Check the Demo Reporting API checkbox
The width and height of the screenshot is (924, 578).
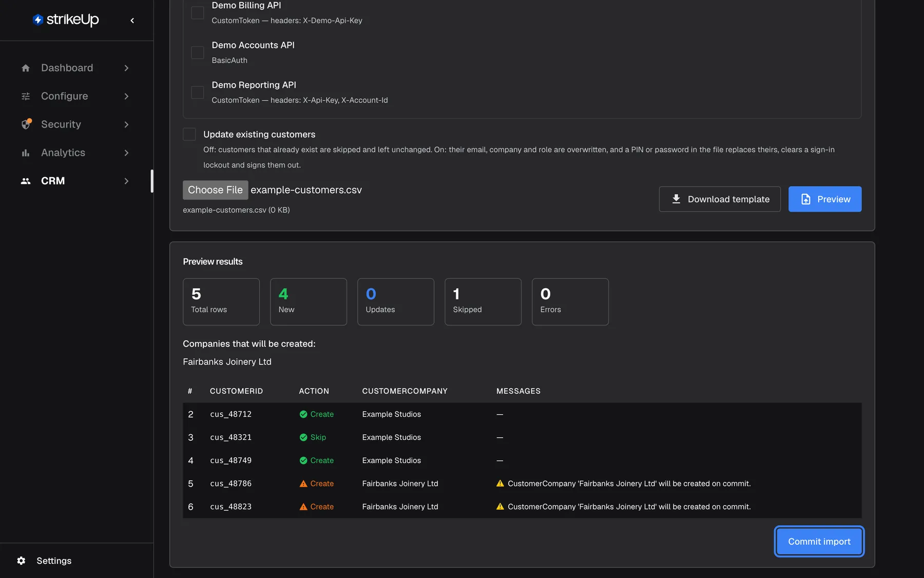click(x=198, y=92)
